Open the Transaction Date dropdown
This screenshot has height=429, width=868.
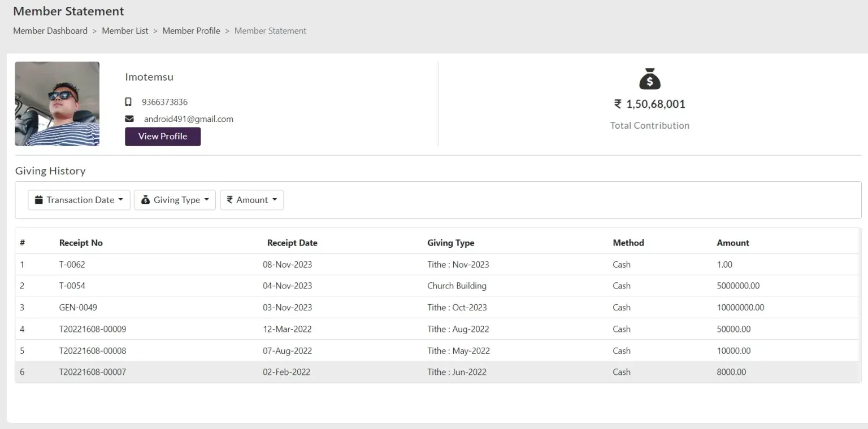[79, 200]
